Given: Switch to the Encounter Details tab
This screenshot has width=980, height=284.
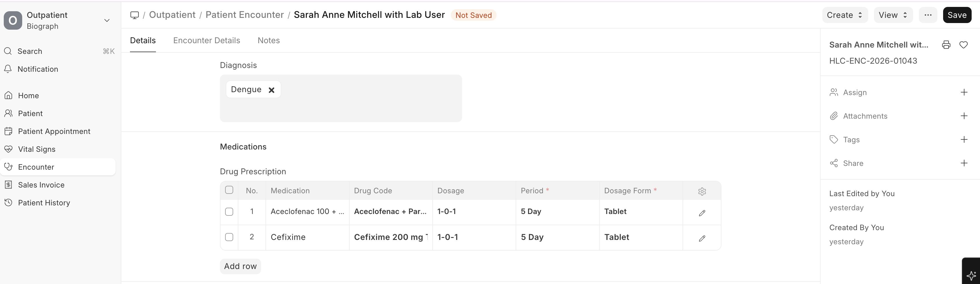Looking at the screenshot, I should click(x=207, y=40).
